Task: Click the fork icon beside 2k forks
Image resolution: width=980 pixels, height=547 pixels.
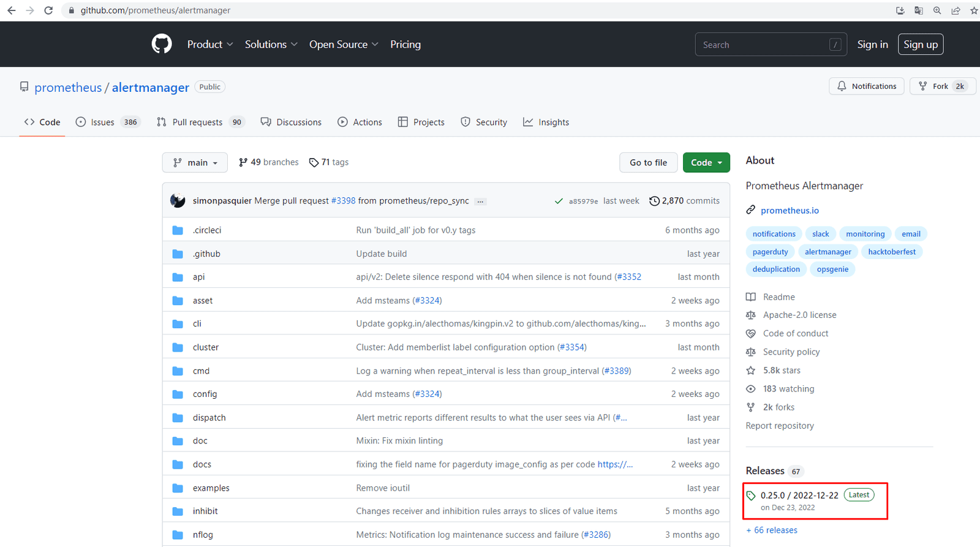Action: click(x=750, y=407)
